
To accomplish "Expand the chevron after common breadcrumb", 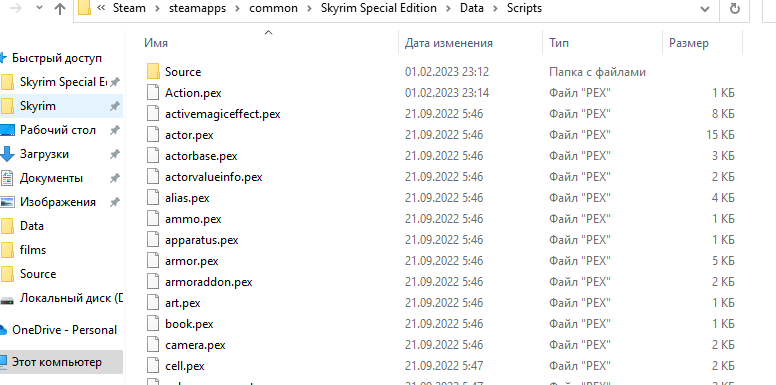I will pos(309,8).
